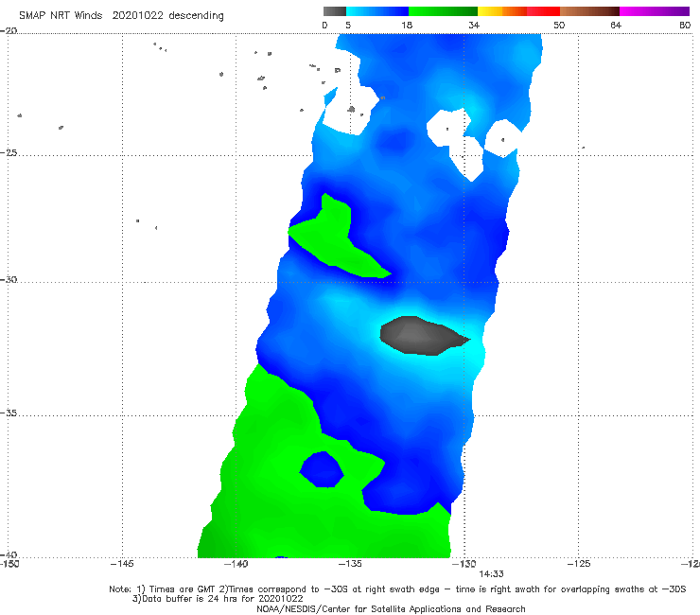The width and height of the screenshot is (700, 615).
Task: Click the longitude label -140
Action: pos(236,564)
